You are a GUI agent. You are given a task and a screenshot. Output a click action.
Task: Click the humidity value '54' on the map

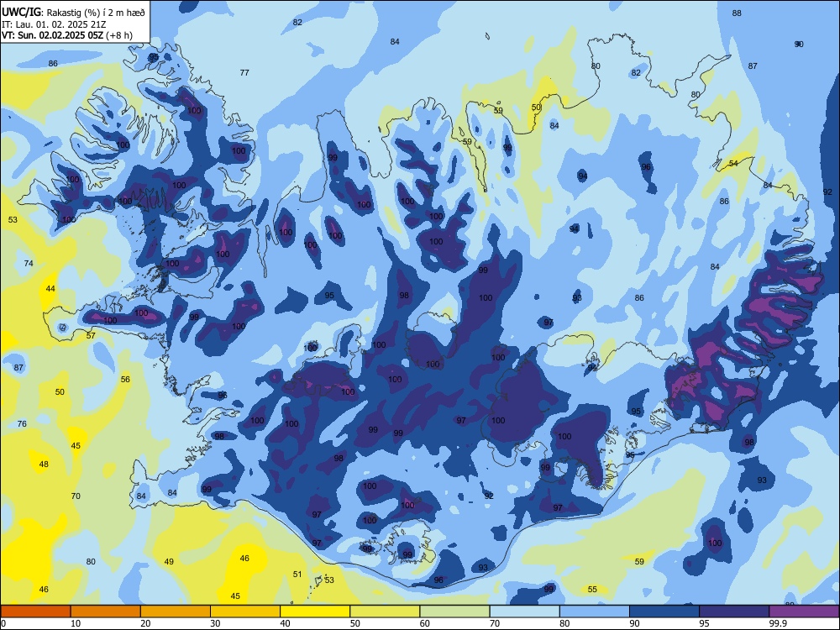[733, 163]
